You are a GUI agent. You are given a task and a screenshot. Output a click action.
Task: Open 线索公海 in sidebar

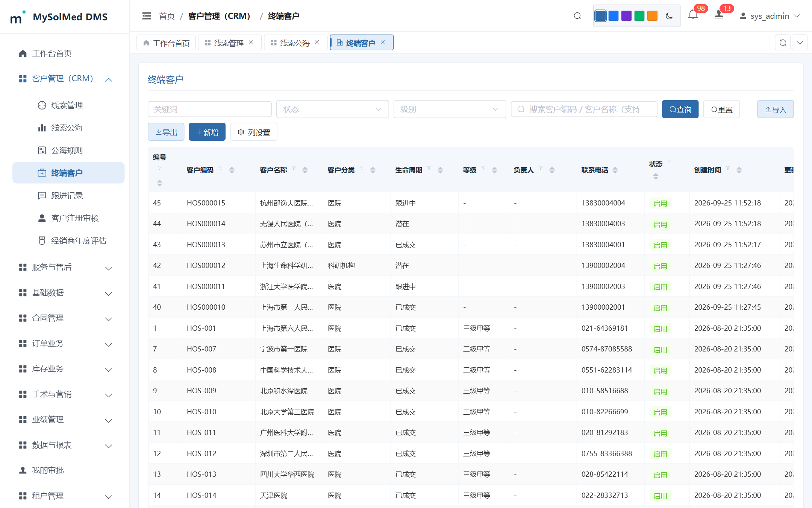[x=68, y=128]
